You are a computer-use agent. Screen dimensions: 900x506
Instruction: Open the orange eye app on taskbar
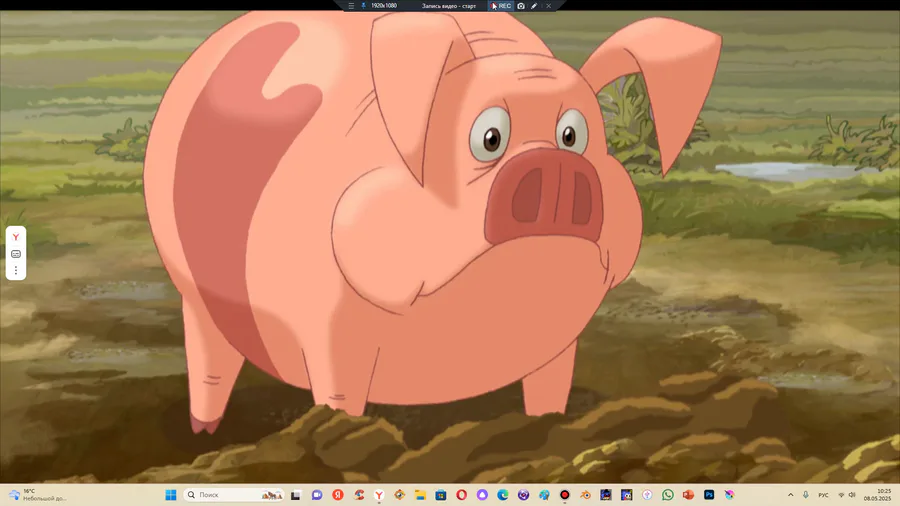coord(399,495)
